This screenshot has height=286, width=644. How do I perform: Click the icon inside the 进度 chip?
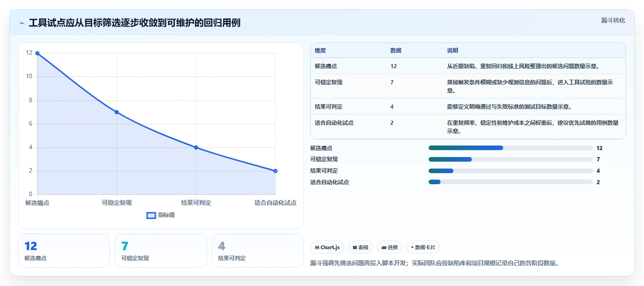[383, 247]
